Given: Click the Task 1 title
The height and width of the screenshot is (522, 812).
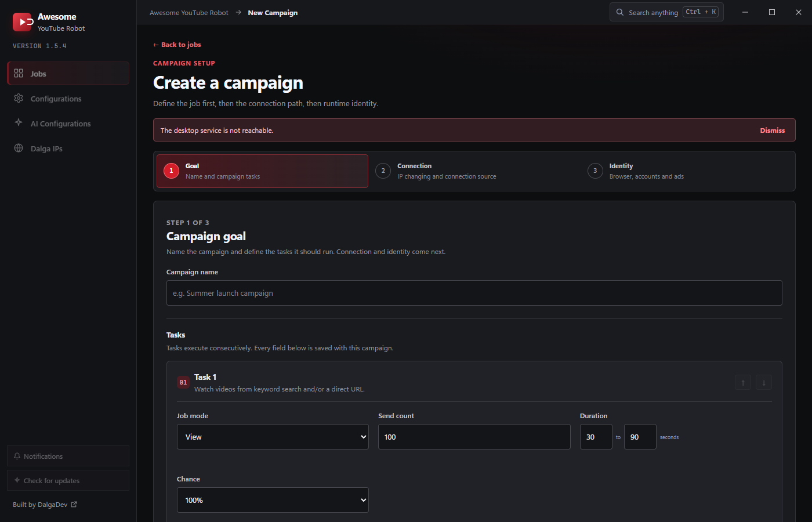Looking at the screenshot, I should pos(205,377).
